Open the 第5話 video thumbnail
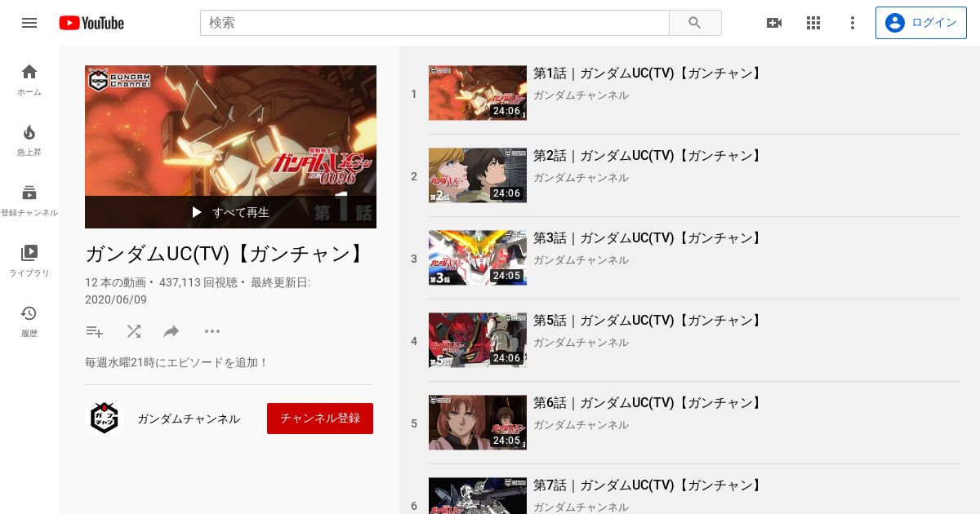This screenshot has width=980, height=514. (x=478, y=340)
